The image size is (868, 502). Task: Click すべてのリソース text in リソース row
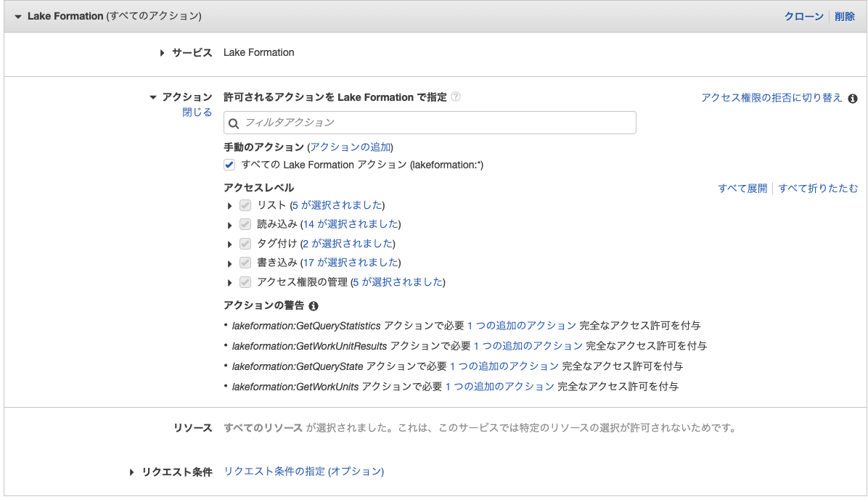coord(263,428)
